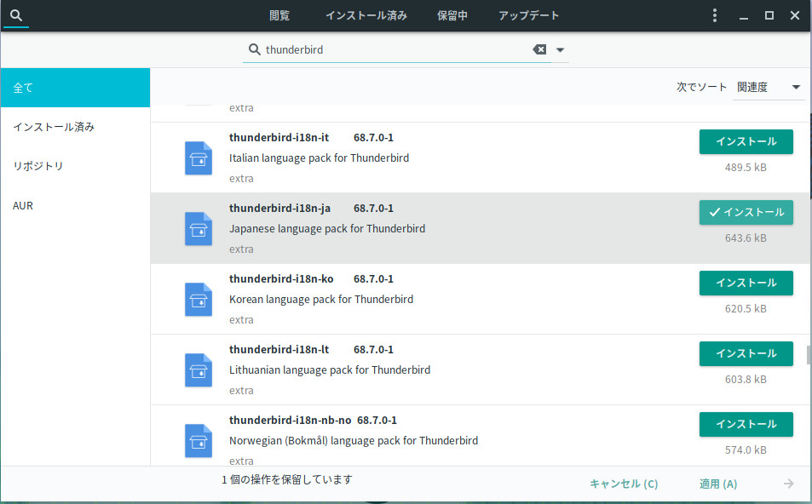Screen dimensions: 812x504
Task: Click 'Lithuanian language pack for Thunderbird' description
Action: point(330,370)
